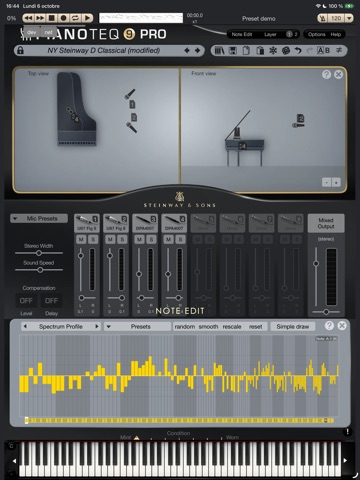Viewport: 360px width, 480px height.
Task: Open the metronome tempo dropdown arrow
Action: click(349, 18)
